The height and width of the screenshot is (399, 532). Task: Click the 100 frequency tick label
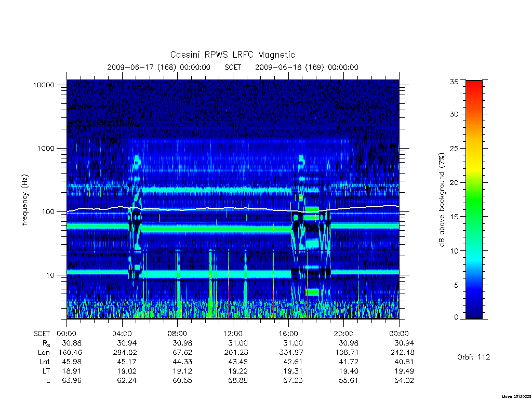pos(48,212)
